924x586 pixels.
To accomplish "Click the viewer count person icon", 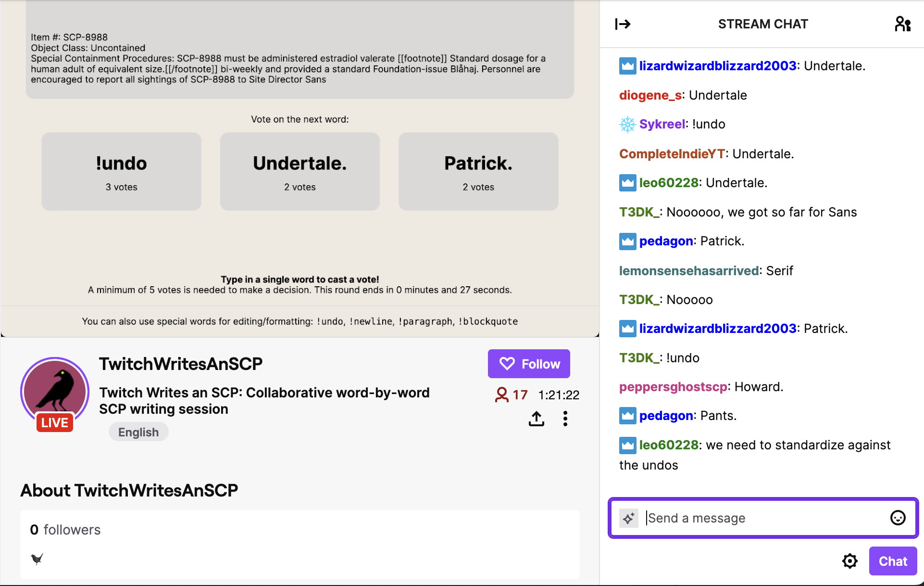I will point(501,395).
